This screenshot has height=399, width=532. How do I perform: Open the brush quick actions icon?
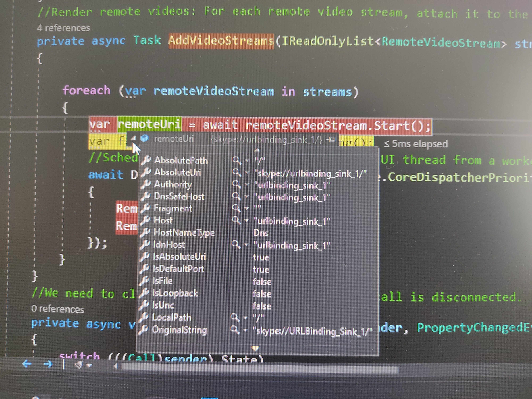79,365
